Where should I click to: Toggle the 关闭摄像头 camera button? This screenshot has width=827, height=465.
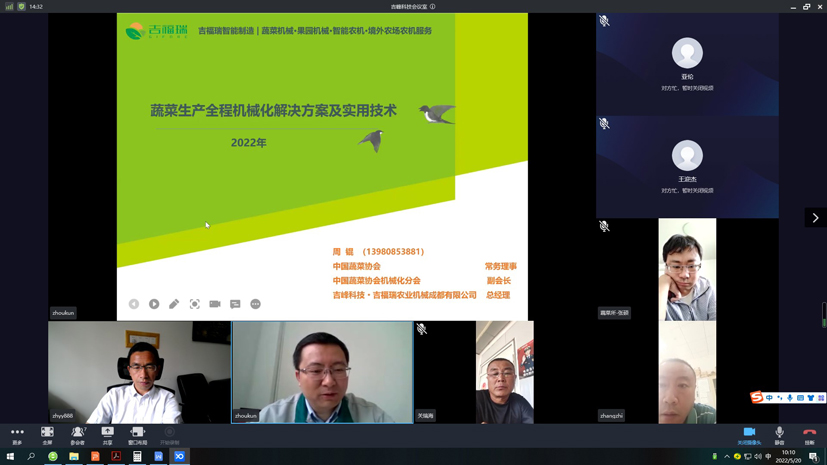tap(749, 435)
